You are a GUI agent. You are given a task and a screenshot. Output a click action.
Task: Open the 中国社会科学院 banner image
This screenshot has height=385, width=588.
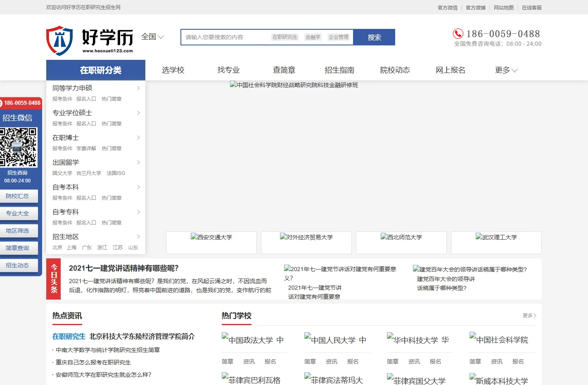tap(294, 85)
